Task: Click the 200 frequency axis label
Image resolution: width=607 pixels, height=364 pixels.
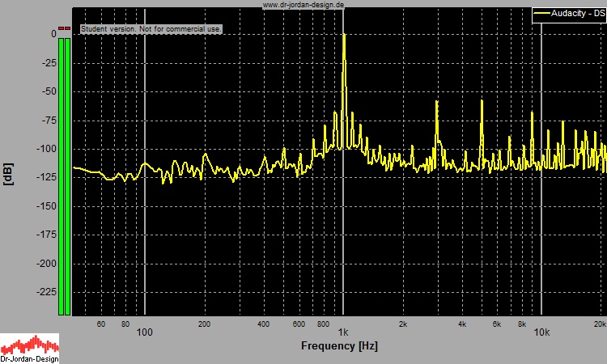Action: (205, 324)
